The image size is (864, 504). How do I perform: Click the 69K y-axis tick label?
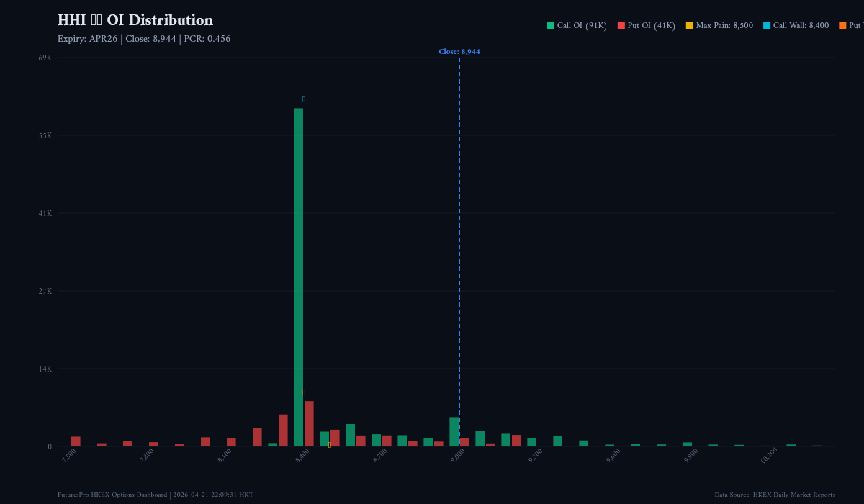45,58
